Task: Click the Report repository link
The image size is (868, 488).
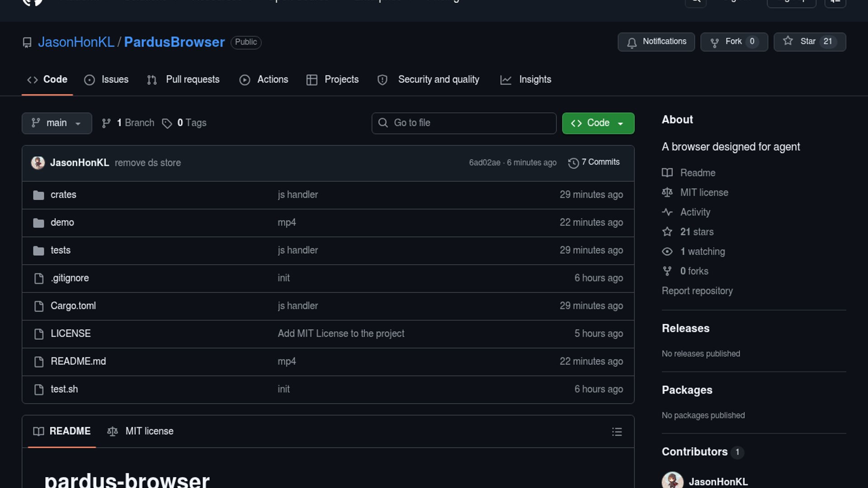Action: pyautogui.click(x=697, y=291)
